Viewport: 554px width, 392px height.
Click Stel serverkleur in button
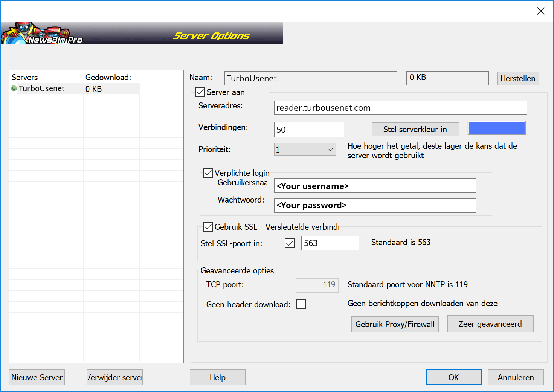[415, 129]
